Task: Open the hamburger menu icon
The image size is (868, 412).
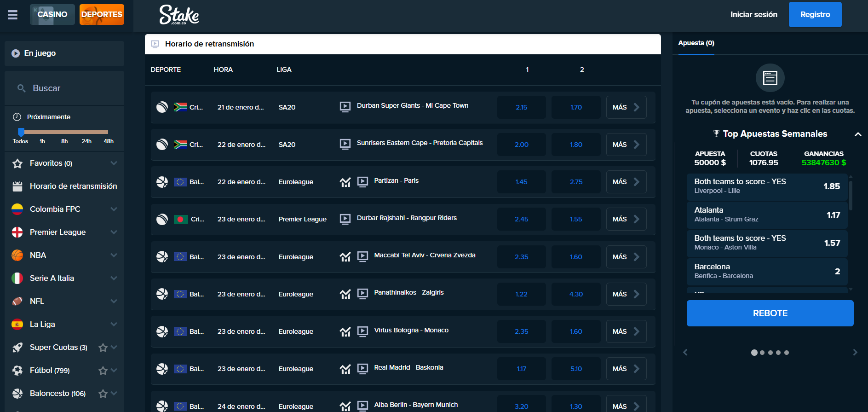Action: tap(13, 15)
